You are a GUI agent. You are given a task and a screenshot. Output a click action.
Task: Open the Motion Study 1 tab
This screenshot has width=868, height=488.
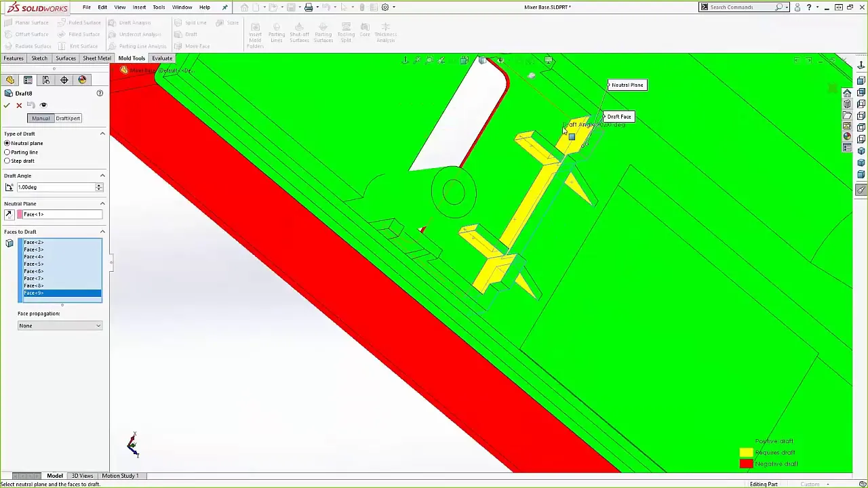click(x=120, y=476)
